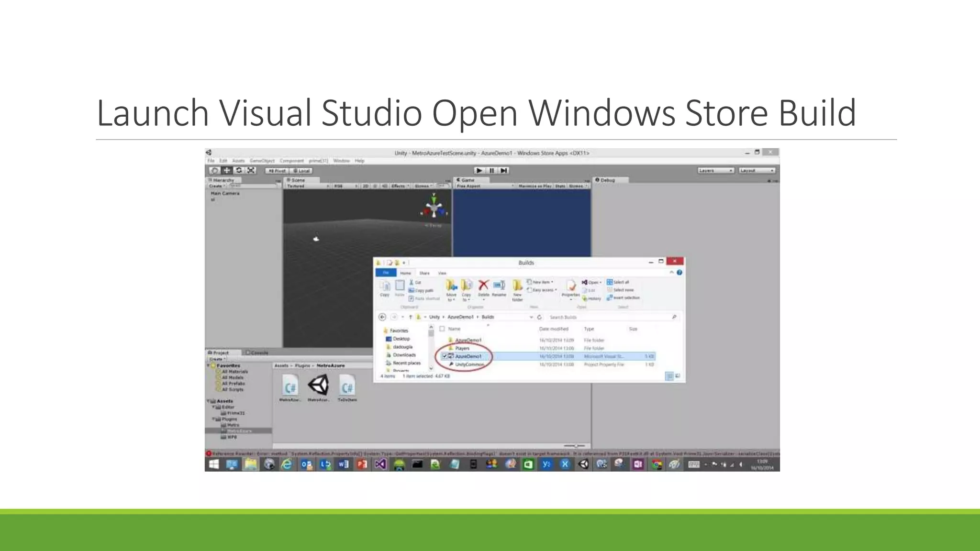
Task: Select Main Camera in Hierarchy
Action: pos(225,193)
